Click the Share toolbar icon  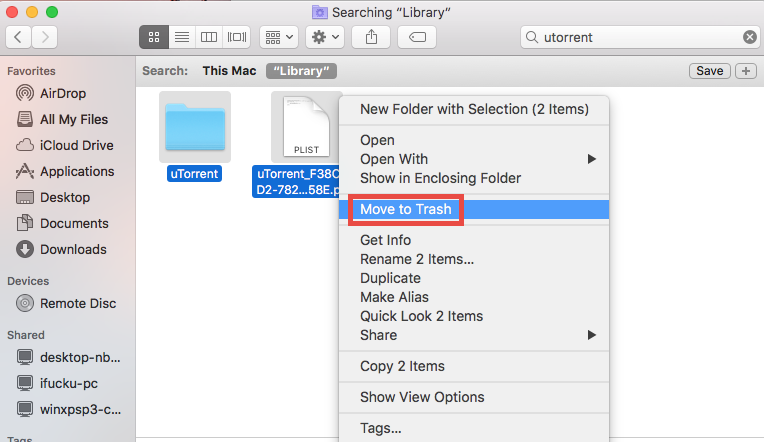pos(371,37)
